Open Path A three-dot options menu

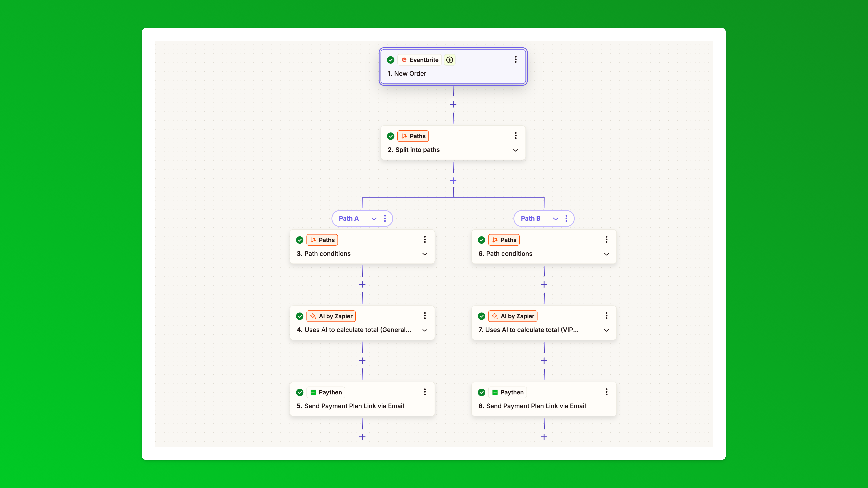pyautogui.click(x=385, y=218)
